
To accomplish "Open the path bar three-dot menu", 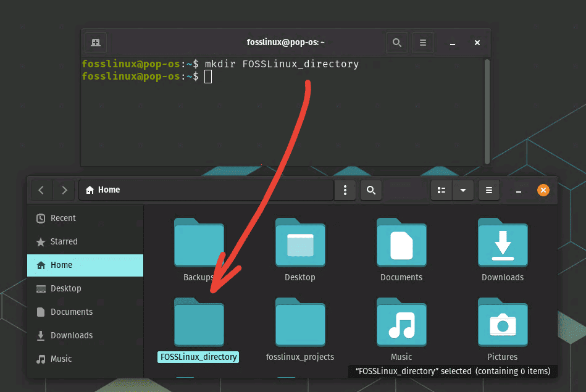I will point(345,190).
